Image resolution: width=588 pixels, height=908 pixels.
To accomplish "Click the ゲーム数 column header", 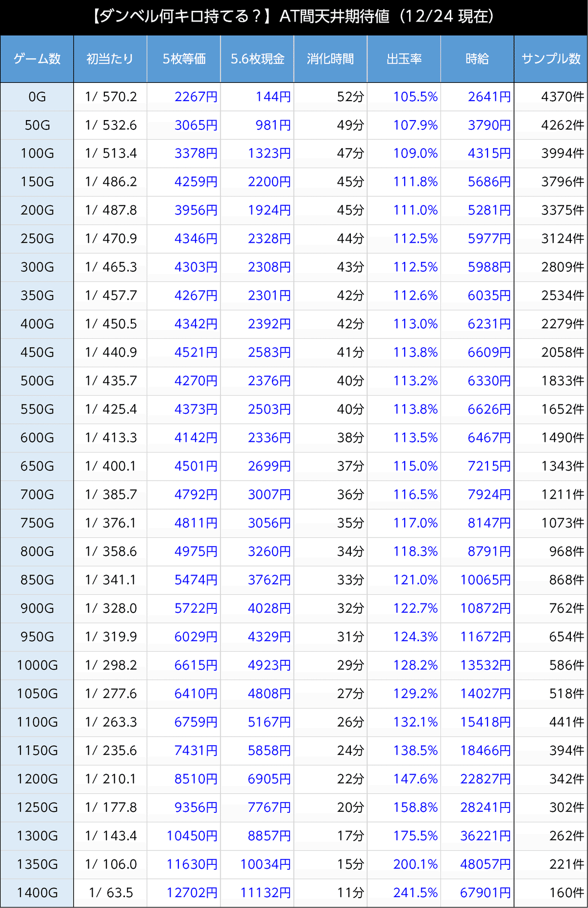I will pos(37,59).
